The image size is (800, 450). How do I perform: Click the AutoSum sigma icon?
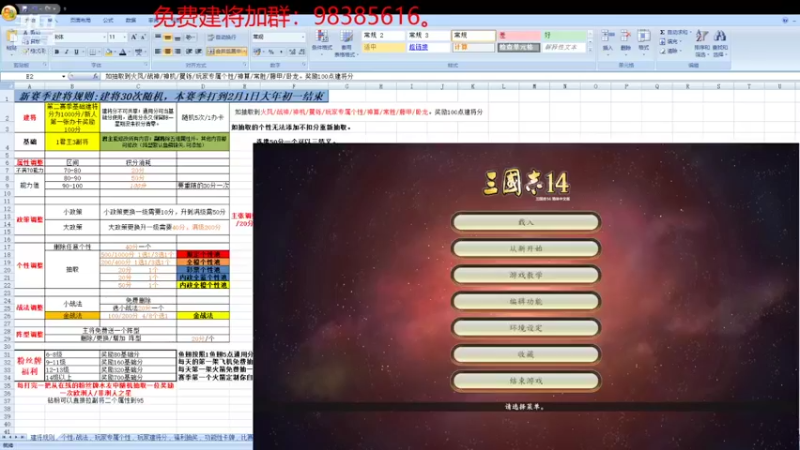(662, 32)
